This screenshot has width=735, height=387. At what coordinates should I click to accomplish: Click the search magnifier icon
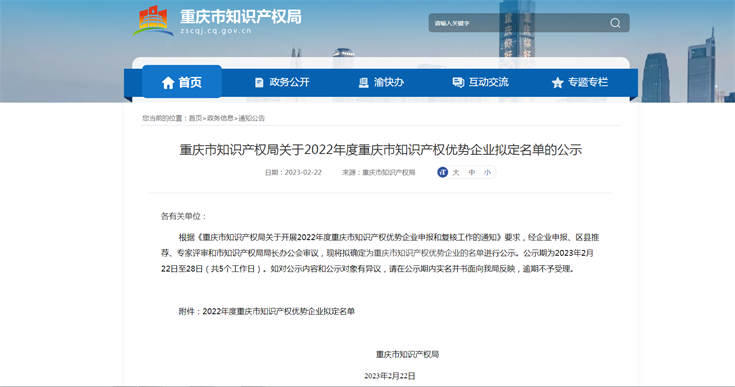615,23
